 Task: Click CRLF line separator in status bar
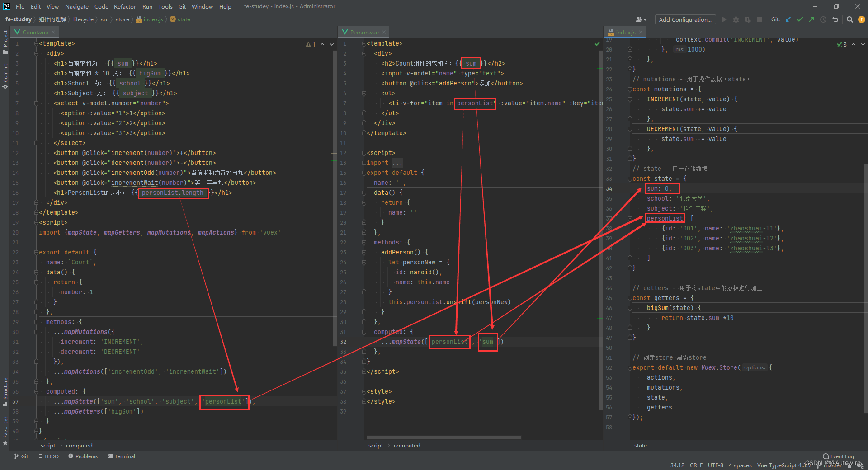696,465
